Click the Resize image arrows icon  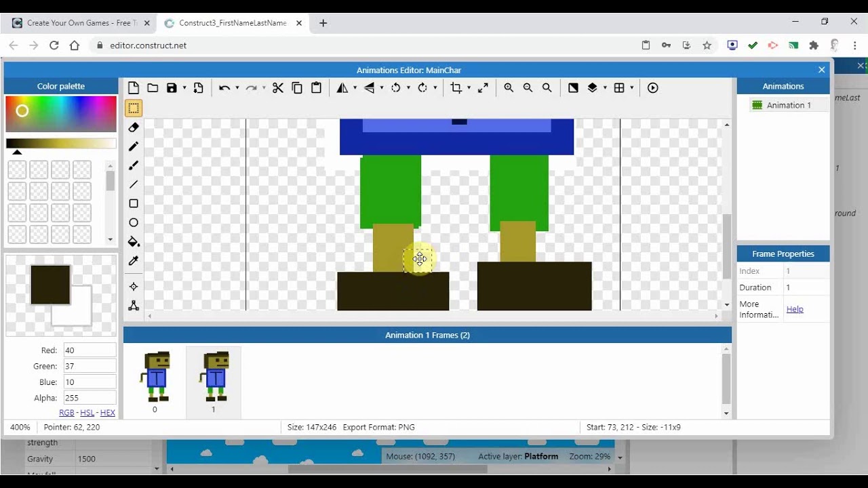tap(483, 88)
